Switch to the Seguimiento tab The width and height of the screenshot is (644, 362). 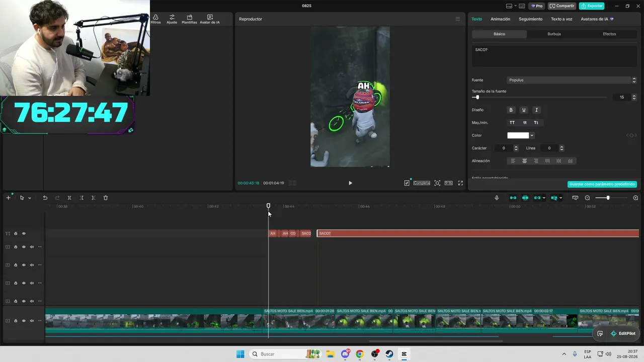tap(531, 19)
